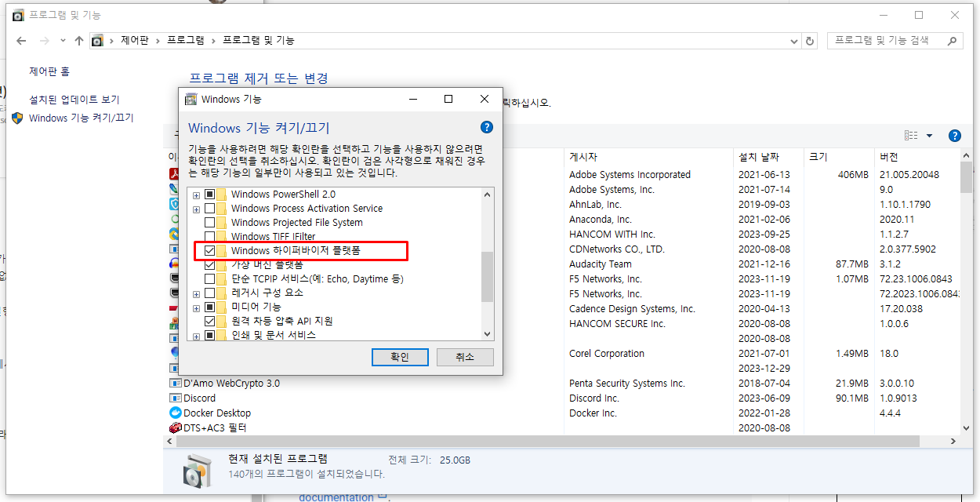Screen dimensions: 980x502
Task: Click the program list horizontal scrollbar
Action: [x=549, y=442]
